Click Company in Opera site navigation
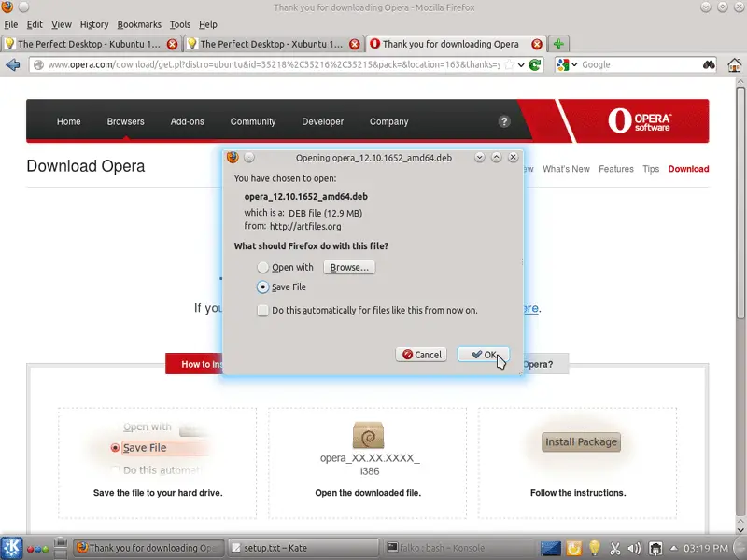747x560 pixels. [388, 121]
